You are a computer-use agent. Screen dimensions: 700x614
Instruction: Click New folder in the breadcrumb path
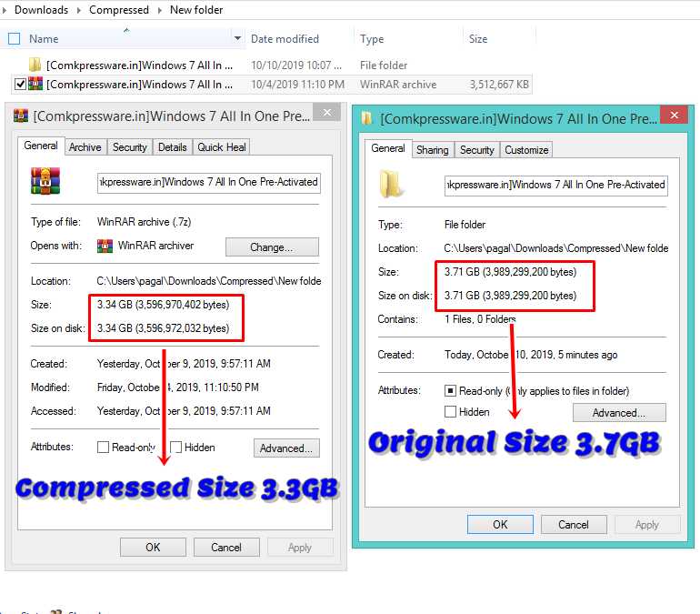point(196,10)
